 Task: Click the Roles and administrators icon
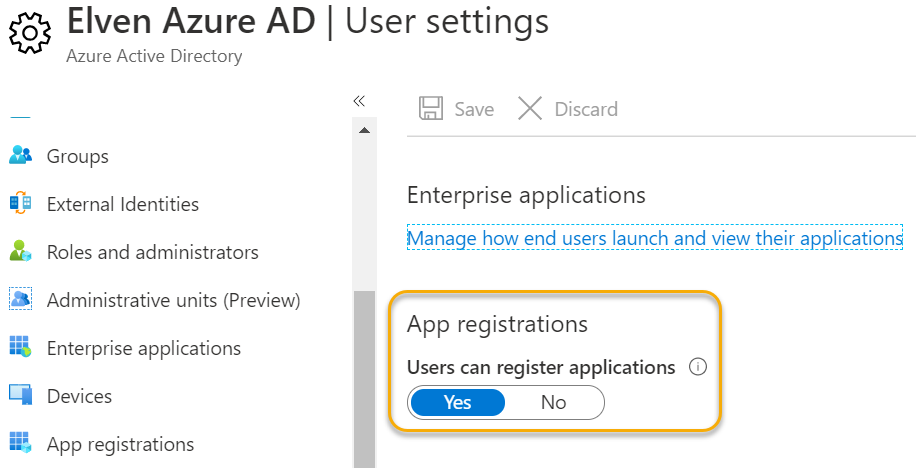(20, 251)
